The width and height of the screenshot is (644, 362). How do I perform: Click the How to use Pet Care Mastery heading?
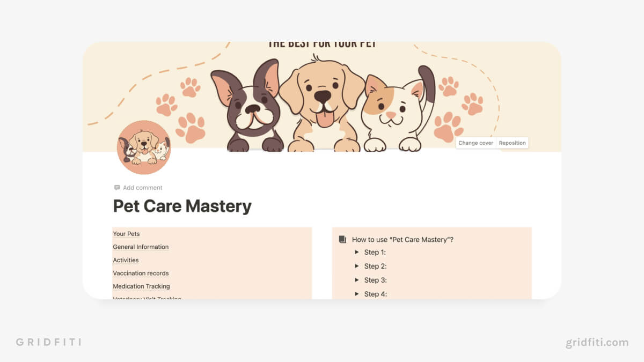tap(402, 240)
